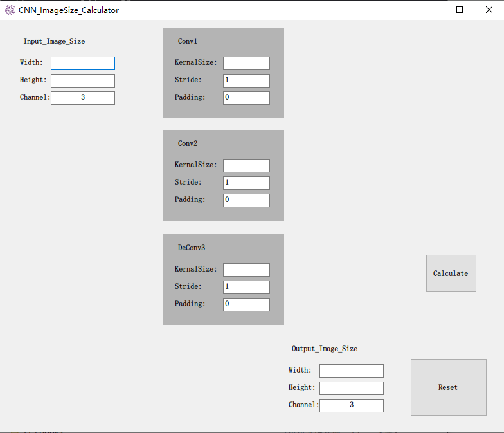Select the output image Width field
504x433 pixels.
[352, 371]
